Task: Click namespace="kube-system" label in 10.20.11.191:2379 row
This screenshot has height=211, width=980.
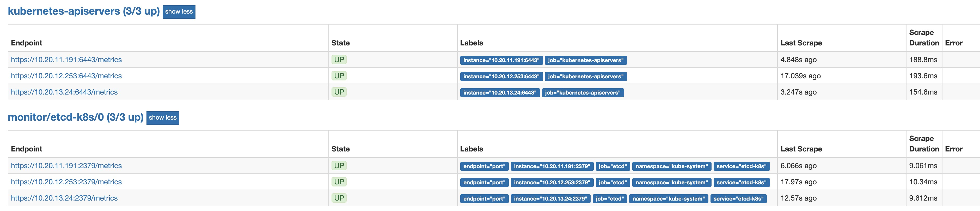Action: click(x=672, y=166)
